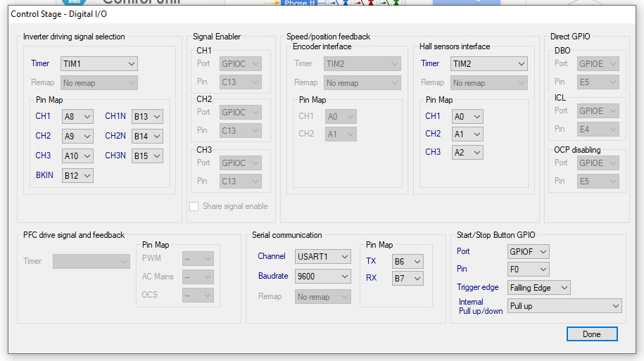
Task: Open the inverter CH3 pin A10 dropdown
Action: tap(77, 156)
